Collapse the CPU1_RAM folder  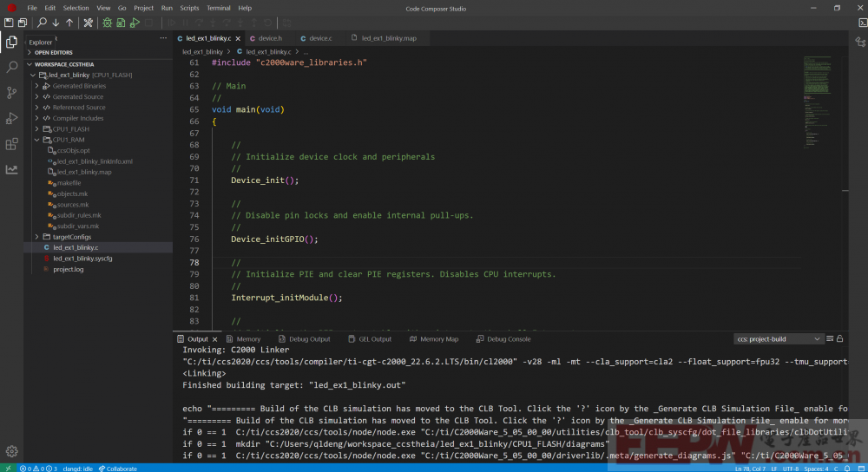(x=37, y=140)
